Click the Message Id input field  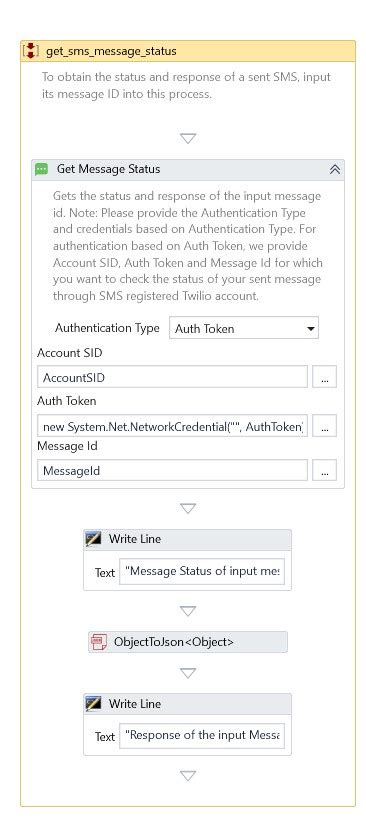click(x=172, y=470)
